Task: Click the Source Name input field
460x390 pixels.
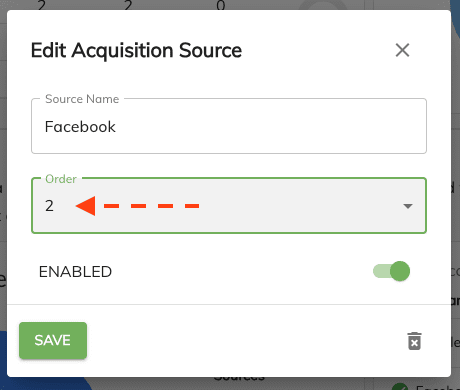Action: click(229, 126)
